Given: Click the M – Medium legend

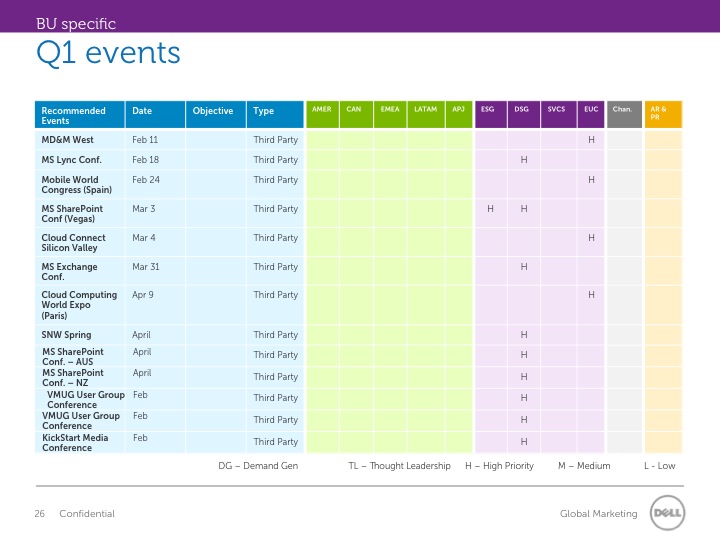Looking at the screenshot, I should coord(584,466).
